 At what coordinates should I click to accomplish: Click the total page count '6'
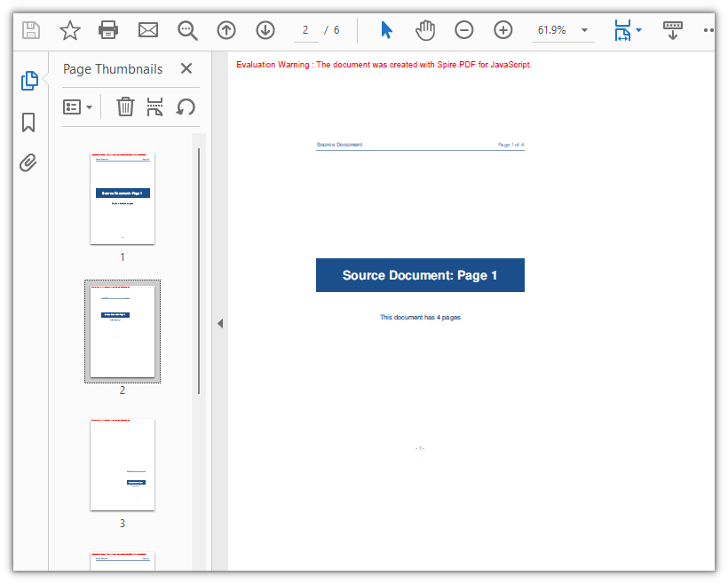click(x=336, y=30)
